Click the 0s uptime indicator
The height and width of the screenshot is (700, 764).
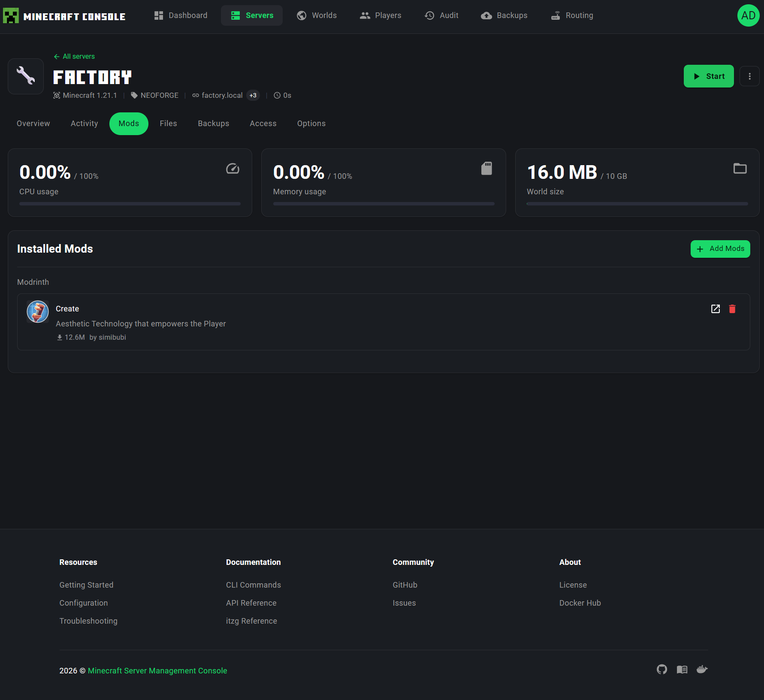[x=283, y=95]
